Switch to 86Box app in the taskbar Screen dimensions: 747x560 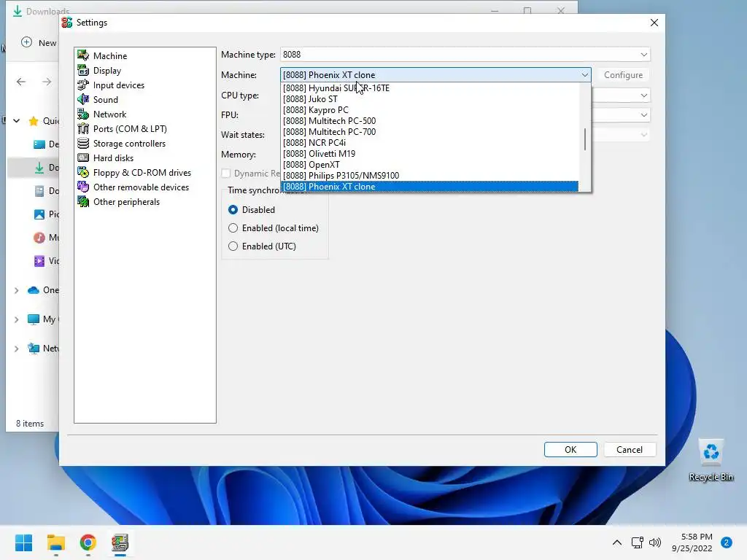point(120,542)
